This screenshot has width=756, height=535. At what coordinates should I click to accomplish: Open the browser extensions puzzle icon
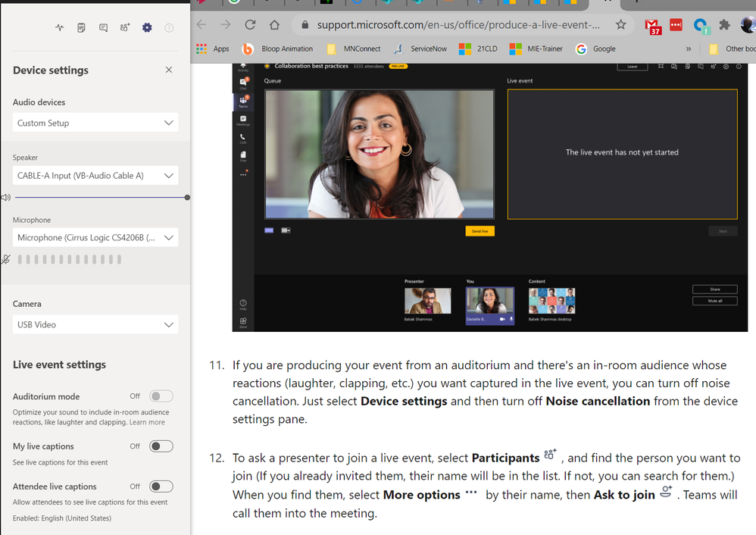[724, 25]
